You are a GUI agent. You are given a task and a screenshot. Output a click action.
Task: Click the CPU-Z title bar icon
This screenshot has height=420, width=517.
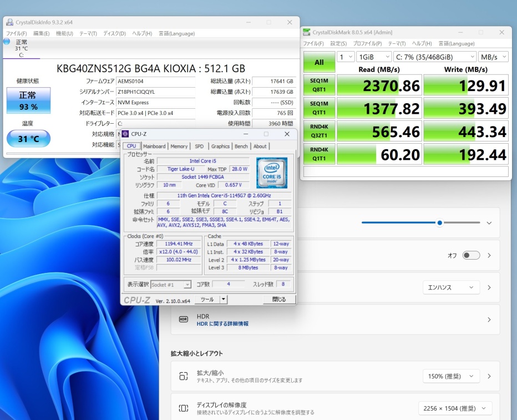[125, 134]
